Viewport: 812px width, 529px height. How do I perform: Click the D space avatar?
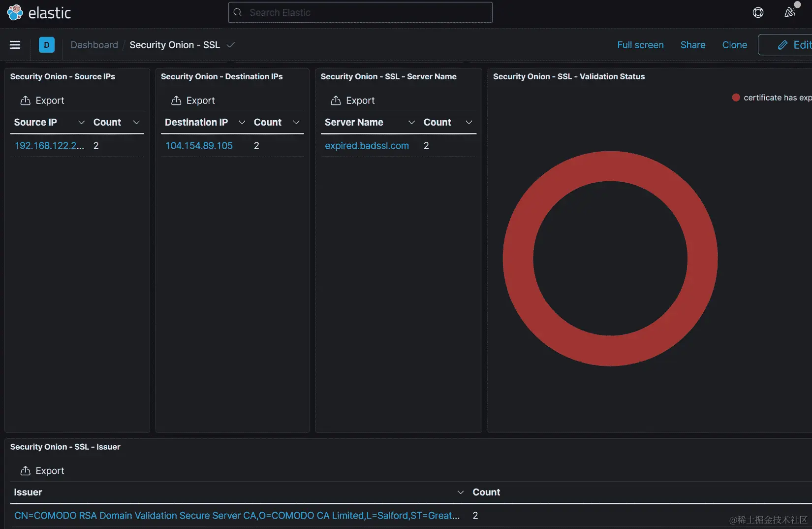click(47, 45)
